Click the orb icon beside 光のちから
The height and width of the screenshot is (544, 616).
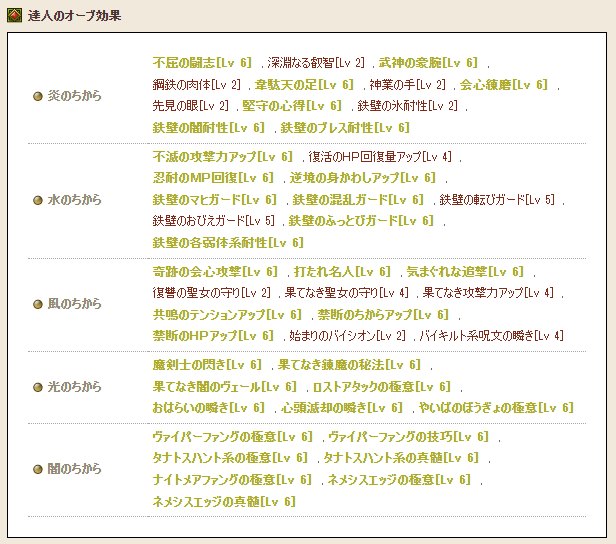38,387
